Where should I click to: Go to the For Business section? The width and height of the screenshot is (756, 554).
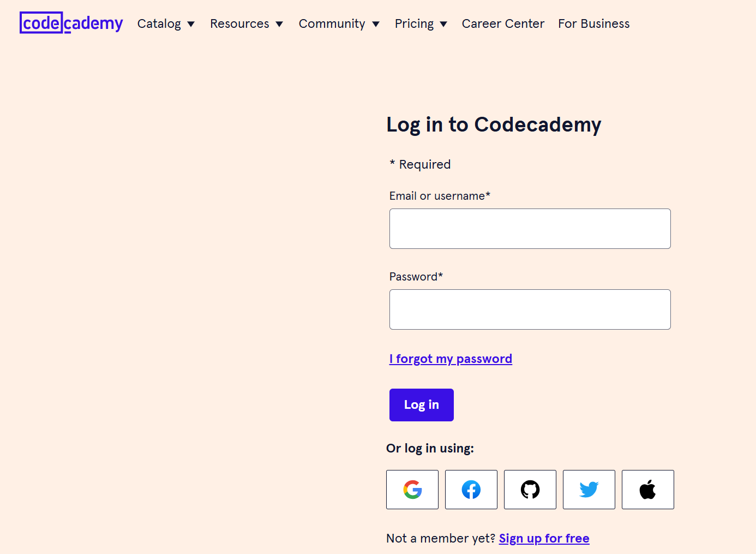point(593,23)
